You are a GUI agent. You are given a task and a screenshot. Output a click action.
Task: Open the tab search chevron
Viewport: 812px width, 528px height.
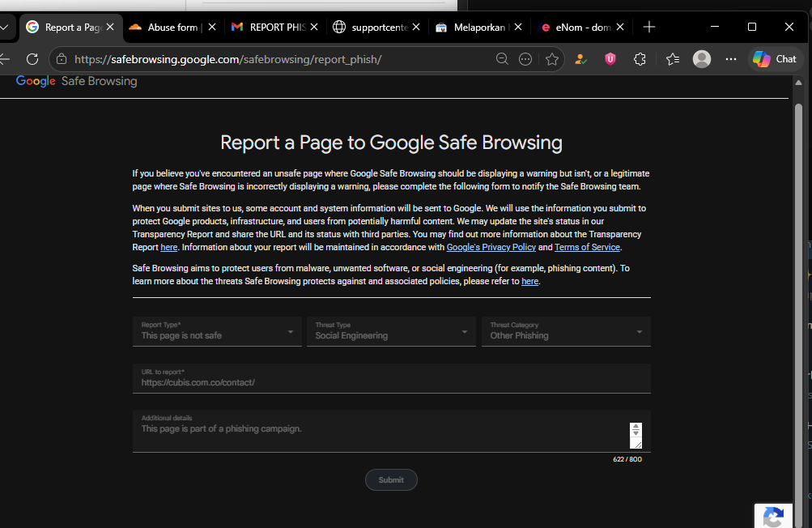pyautogui.click(x=4, y=27)
